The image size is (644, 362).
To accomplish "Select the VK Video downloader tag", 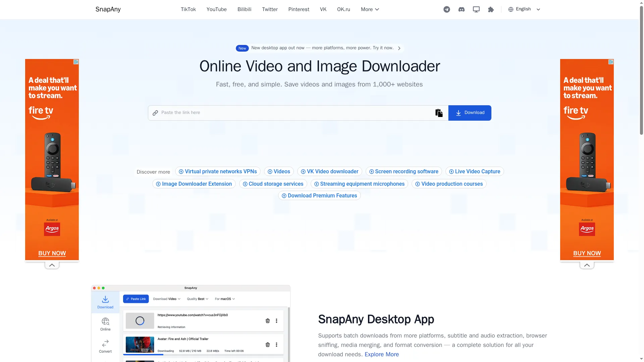I will (329, 172).
